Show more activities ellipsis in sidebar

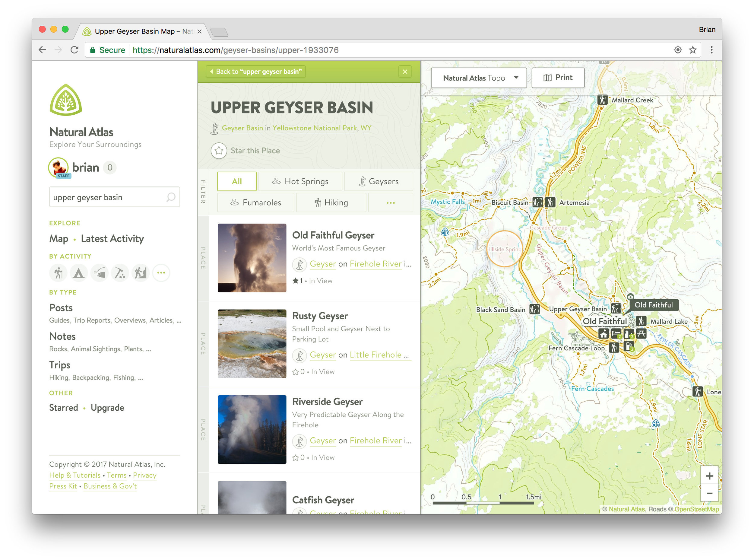pos(161,273)
